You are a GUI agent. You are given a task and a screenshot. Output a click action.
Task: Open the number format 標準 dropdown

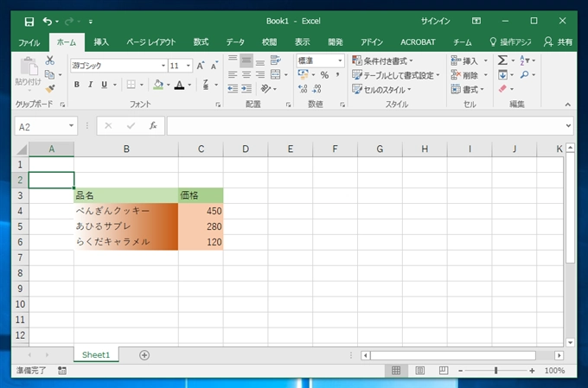pos(340,60)
